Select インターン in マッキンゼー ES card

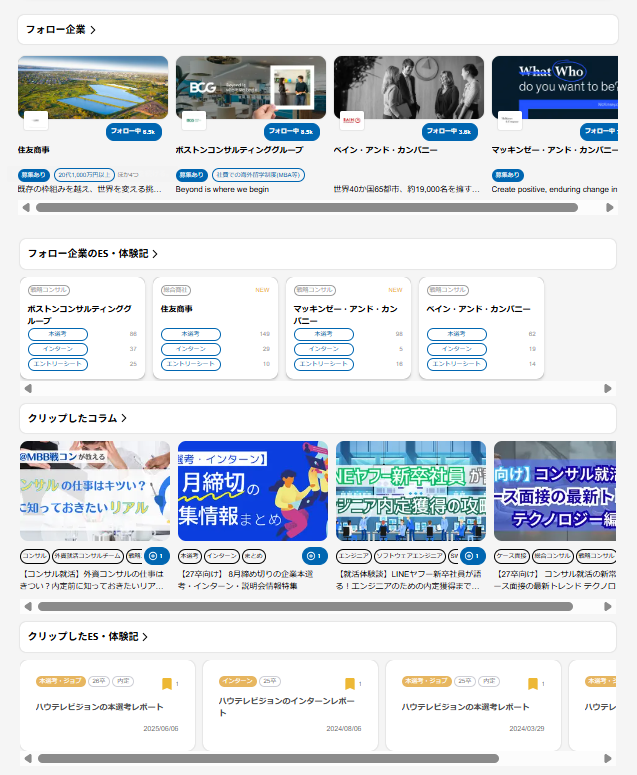point(324,349)
